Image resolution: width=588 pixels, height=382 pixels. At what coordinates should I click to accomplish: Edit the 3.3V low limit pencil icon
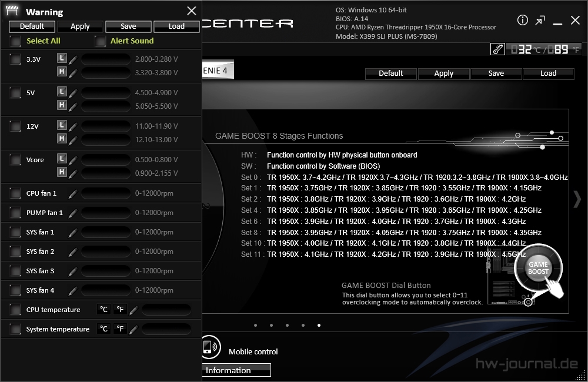pos(73,59)
